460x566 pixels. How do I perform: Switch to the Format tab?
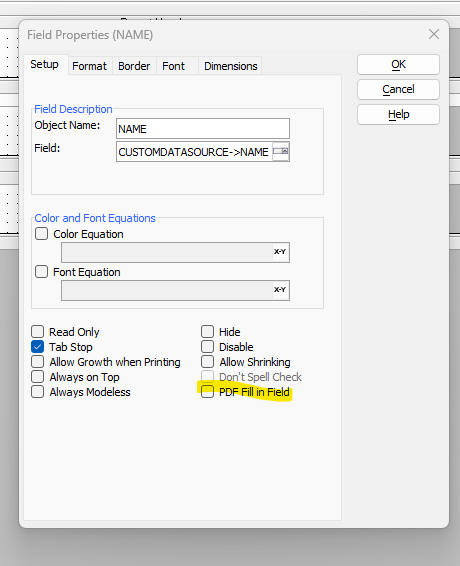click(x=90, y=66)
